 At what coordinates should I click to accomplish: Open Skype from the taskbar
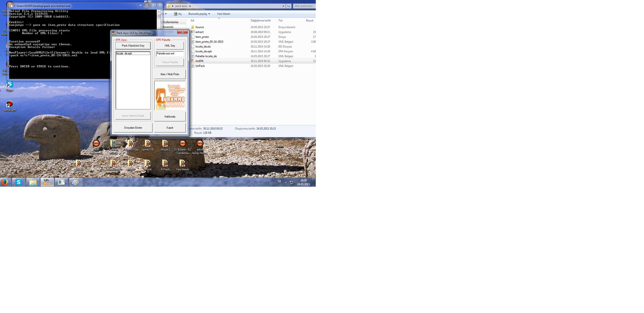(19, 182)
